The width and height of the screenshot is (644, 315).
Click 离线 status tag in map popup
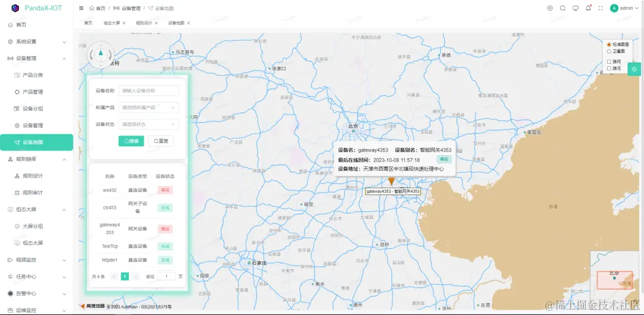[x=444, y=160]
